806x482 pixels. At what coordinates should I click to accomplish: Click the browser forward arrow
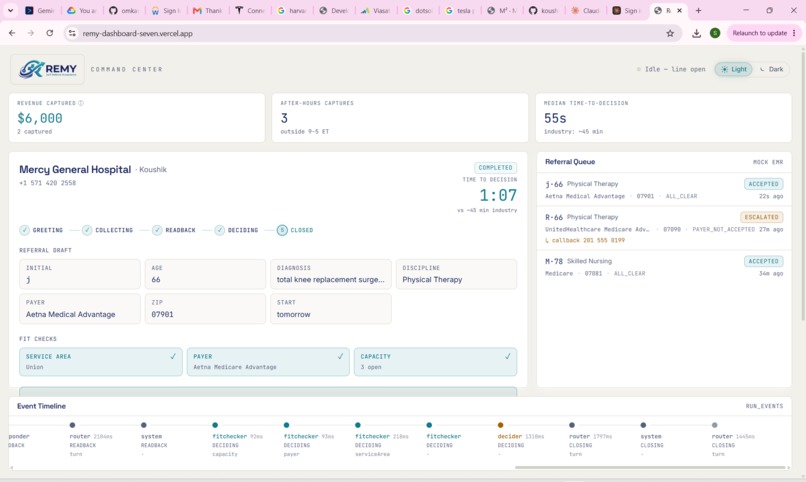pyautogui.click(x=31, y=33)
